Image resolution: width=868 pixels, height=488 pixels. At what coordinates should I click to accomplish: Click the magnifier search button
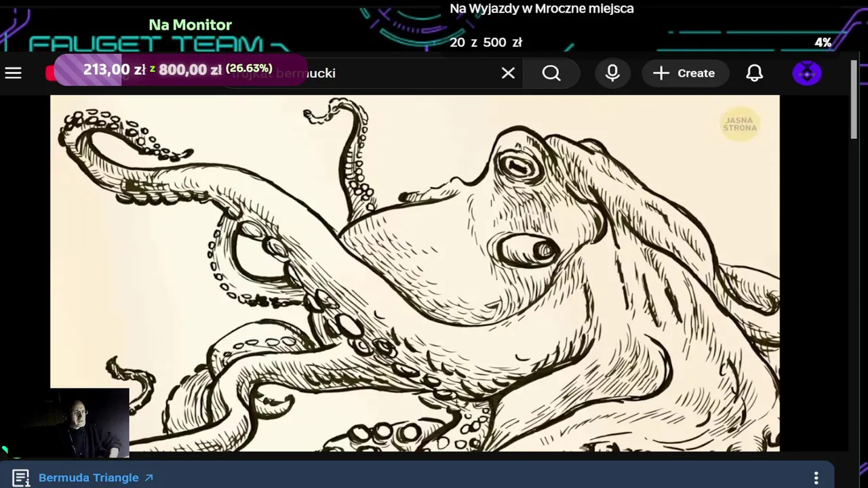[551, 73]
